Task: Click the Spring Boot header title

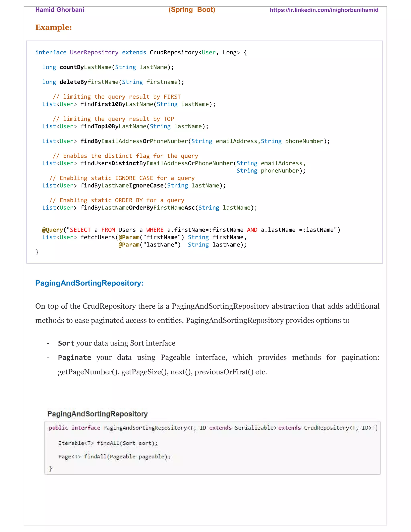Action: (x=192, y=10)
